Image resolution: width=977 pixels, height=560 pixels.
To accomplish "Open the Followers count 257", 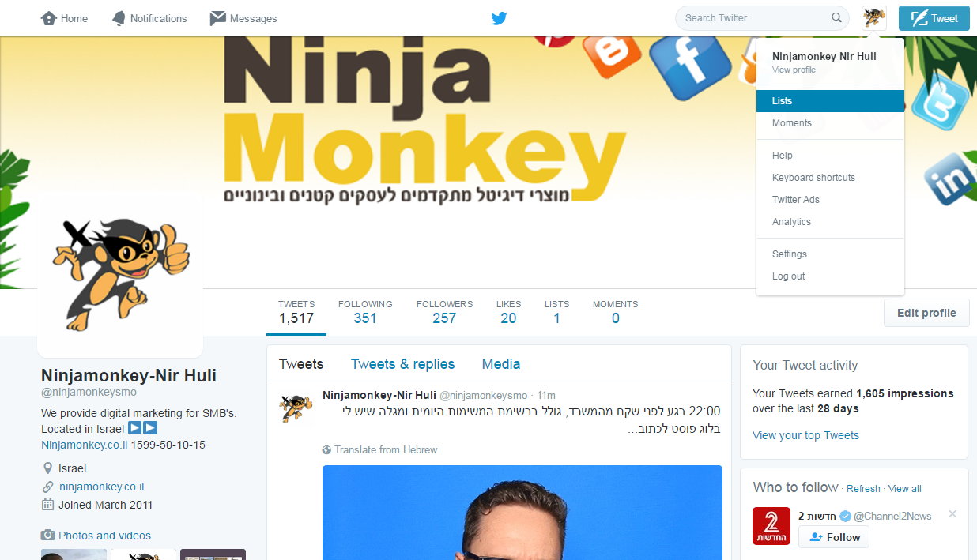I will click(x=444, y=312).
